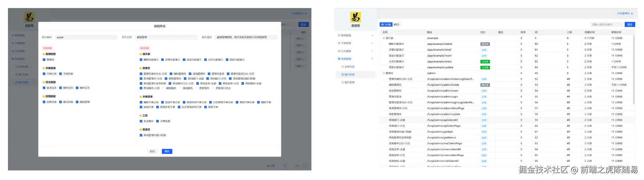Click the 角色描述 input field
This screenshot has height=180, width=644.
point(246,38)
